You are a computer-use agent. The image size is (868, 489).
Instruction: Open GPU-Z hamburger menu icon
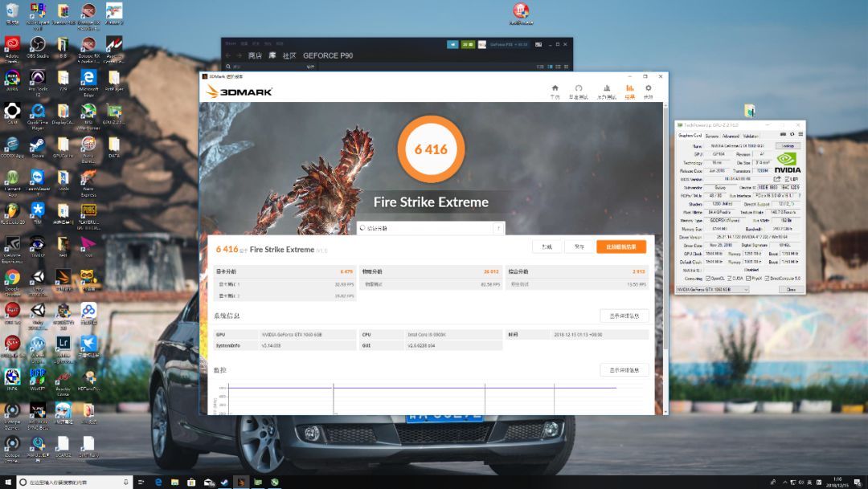click(x=800, y=134)
